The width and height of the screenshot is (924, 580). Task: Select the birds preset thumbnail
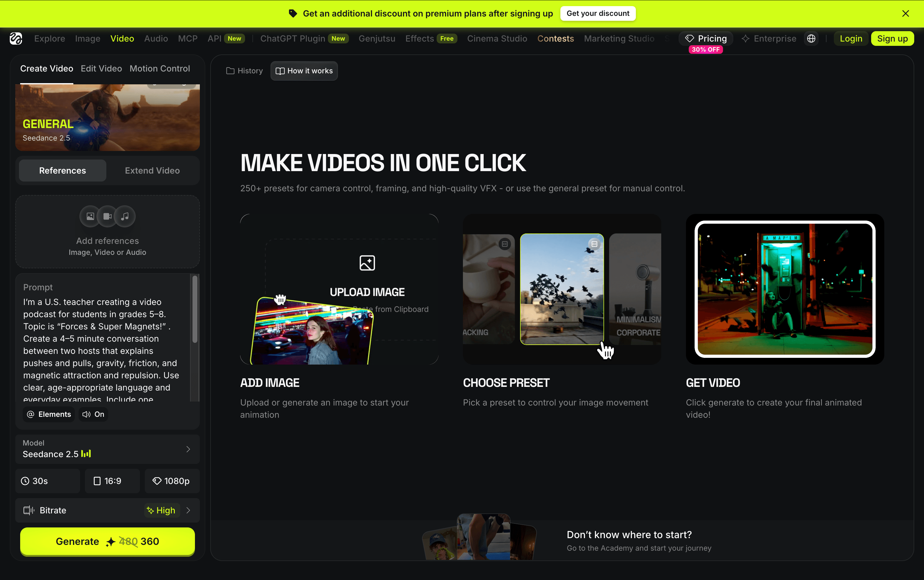562,289
